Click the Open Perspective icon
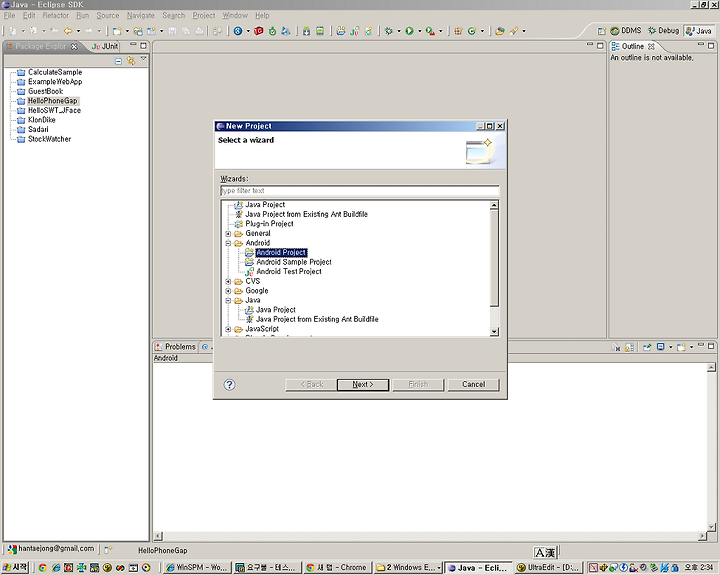This screenshot has height=575, width=720. tap(602, 31)
